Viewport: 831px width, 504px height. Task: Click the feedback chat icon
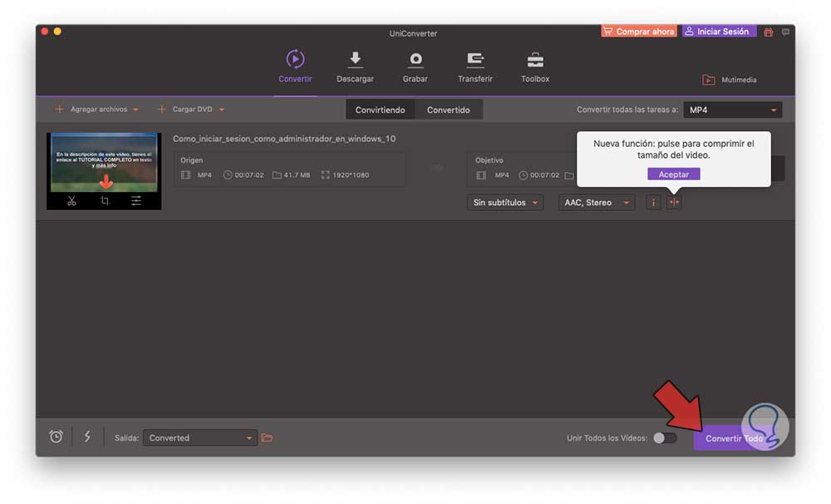(x=785, y=32)
